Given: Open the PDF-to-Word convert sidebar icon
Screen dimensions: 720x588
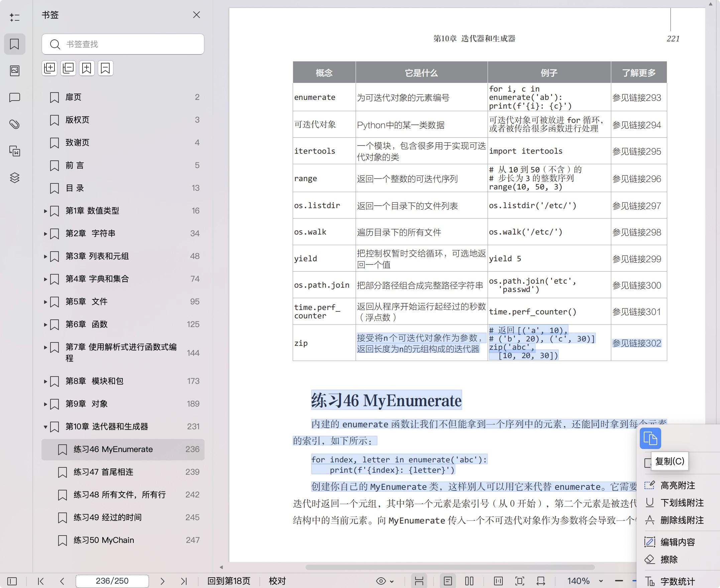Looking at the screenshot, I should point(15,151).
